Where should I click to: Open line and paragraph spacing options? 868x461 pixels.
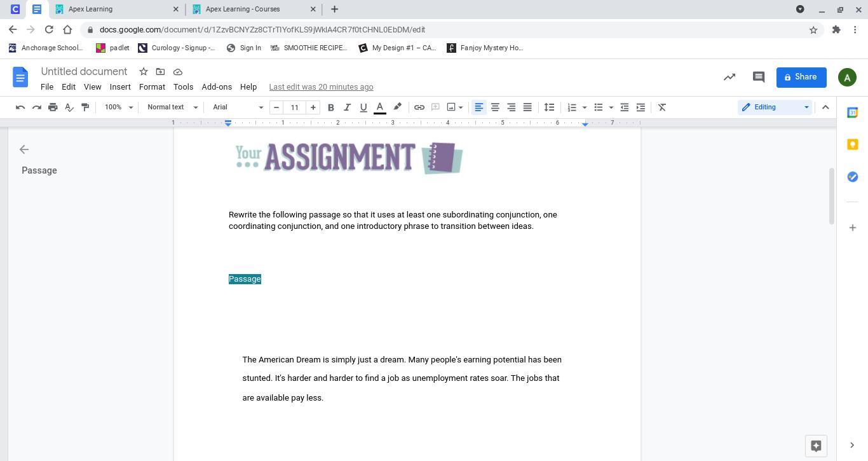[549, 107]
